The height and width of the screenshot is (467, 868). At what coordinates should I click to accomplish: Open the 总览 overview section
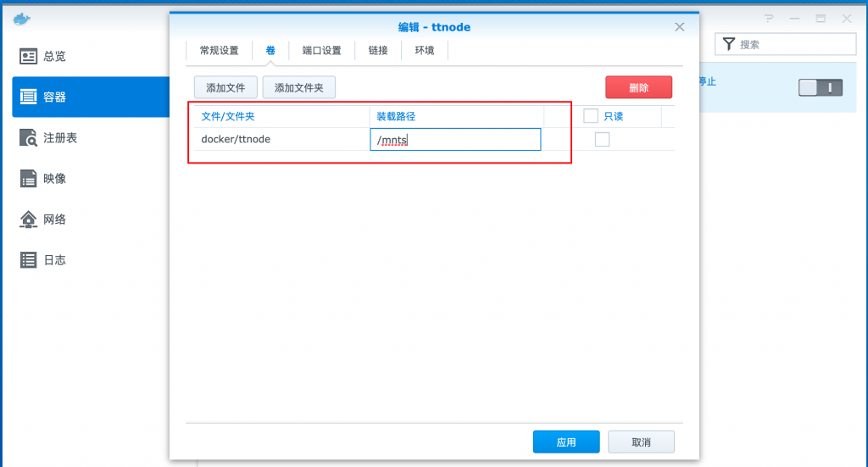(x=53, y=56)
